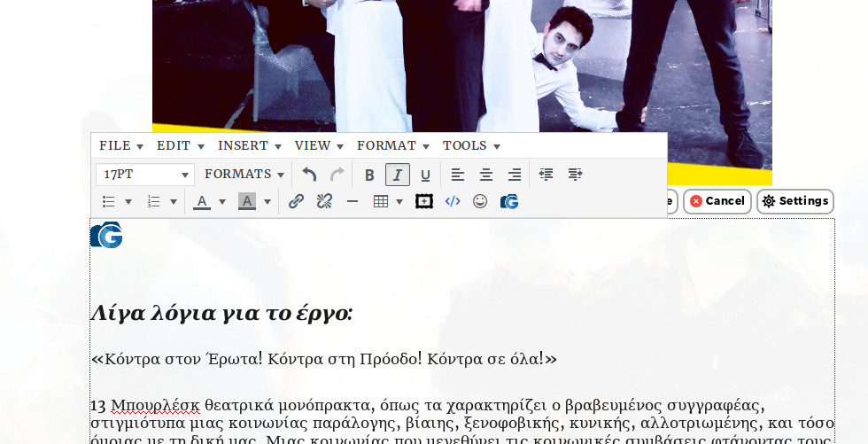Toggle underline formatting
The height and width of the screenshot is (444, 868).
tap(425, 175)
